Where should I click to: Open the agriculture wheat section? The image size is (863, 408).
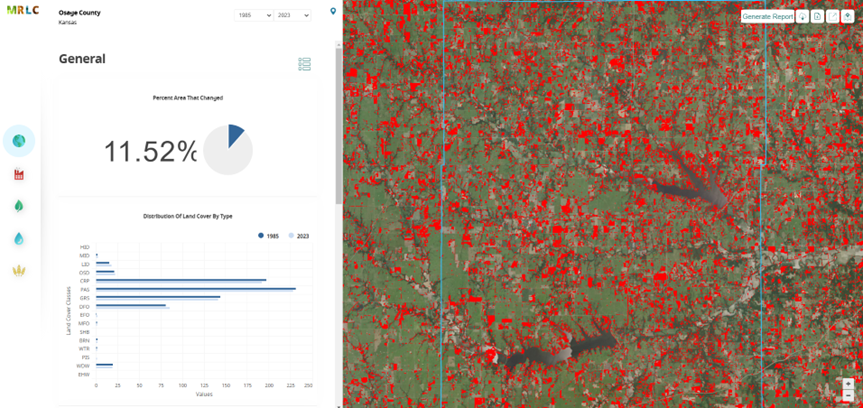[19, 270]
